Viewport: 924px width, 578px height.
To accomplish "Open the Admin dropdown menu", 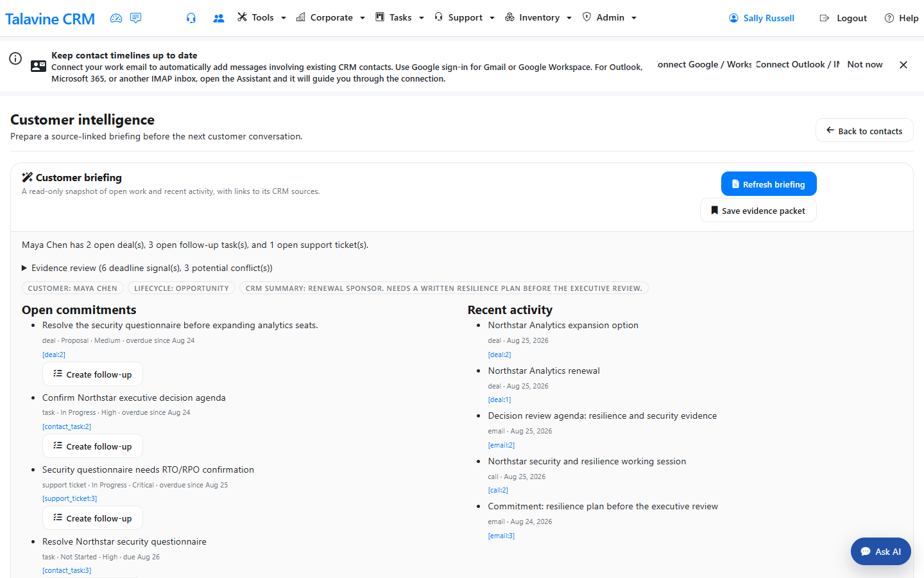I will pos(610,17).
